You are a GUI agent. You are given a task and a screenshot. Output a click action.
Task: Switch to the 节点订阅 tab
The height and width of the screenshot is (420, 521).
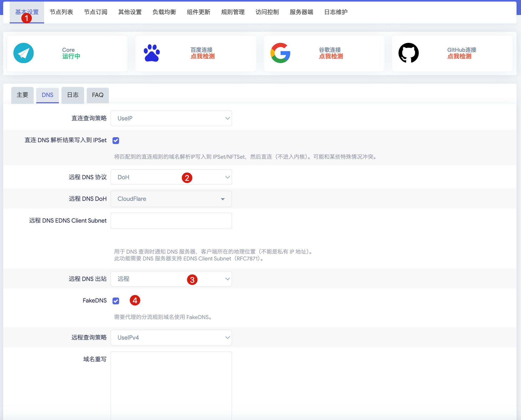pos(95,12)
